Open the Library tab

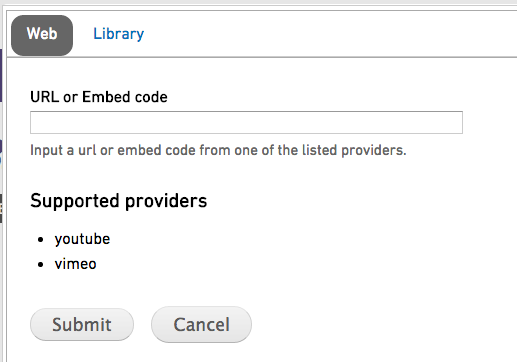click(118, 34)
